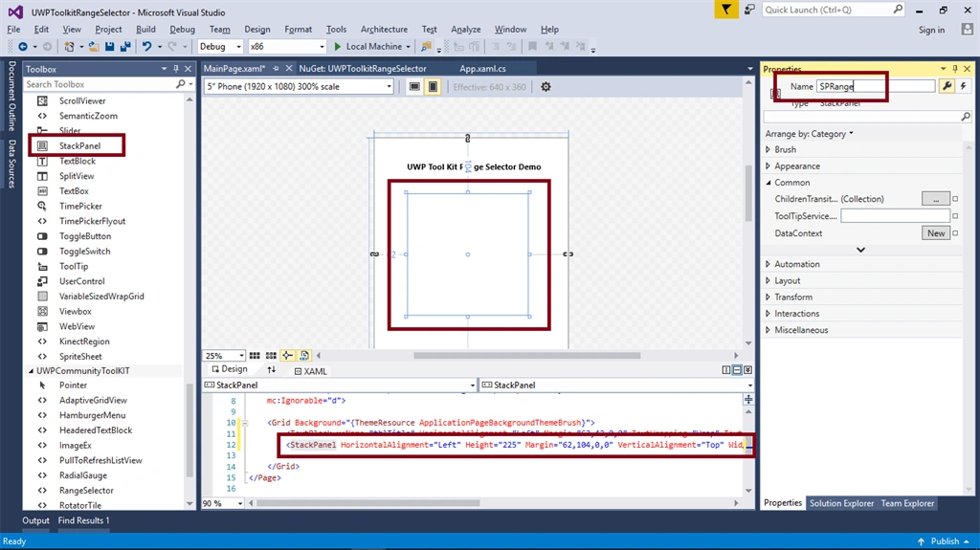Image resolution: width=980 pixels, height=550 pixels.
Task: Open designer settings gear
Action: (546, 87)
